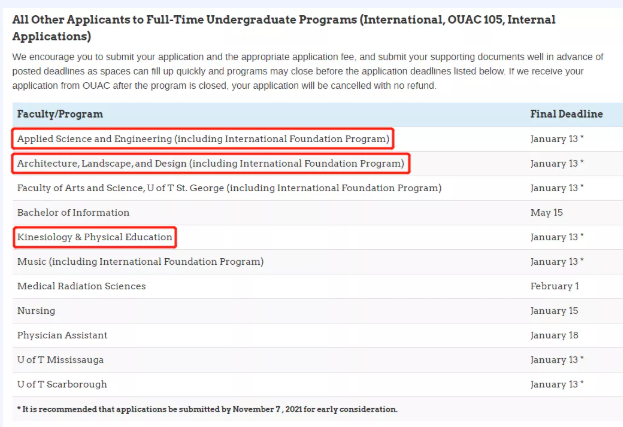This screenshot has width=623, height=427.
Task: Click the 'January 13' deadline for Architecture, Landscape, and Design
Action: click(557, 163)
